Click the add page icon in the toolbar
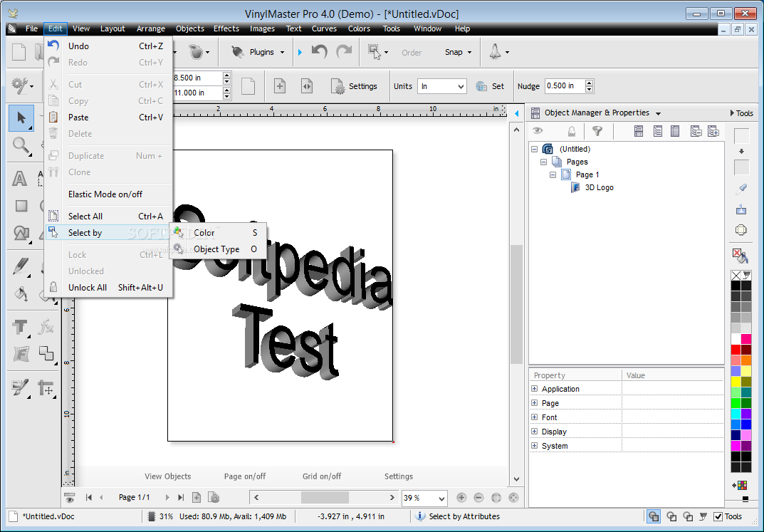 [280, 86]
